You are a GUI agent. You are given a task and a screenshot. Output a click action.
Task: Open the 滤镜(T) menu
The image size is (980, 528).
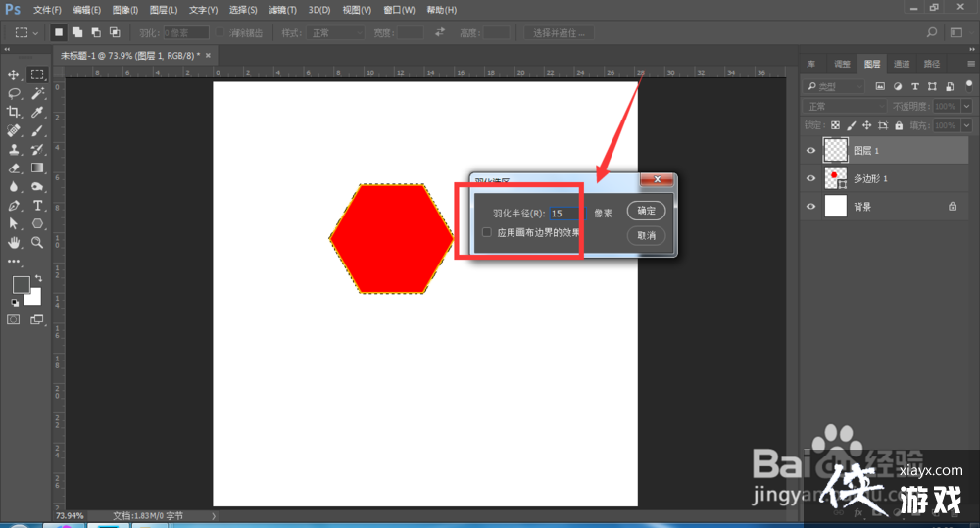pos(282,10)
